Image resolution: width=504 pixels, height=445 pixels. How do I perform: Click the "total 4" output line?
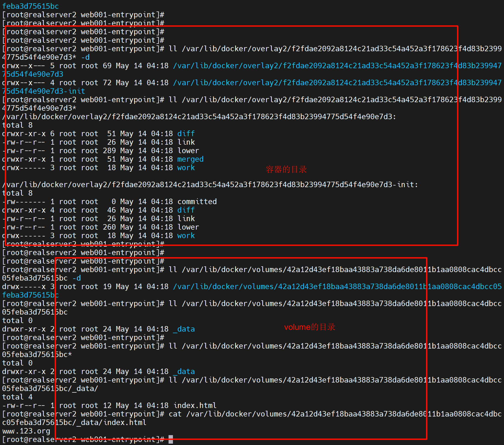tap(17, 397)
